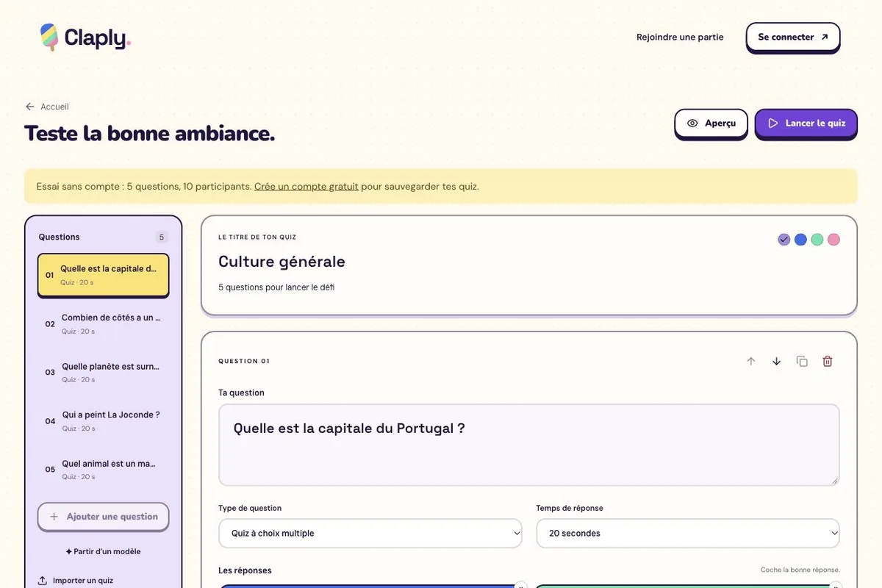The width and height of the screenshot is (882, 588).
Task: Select question 05 Quel animal
Action: click(104, 469)
